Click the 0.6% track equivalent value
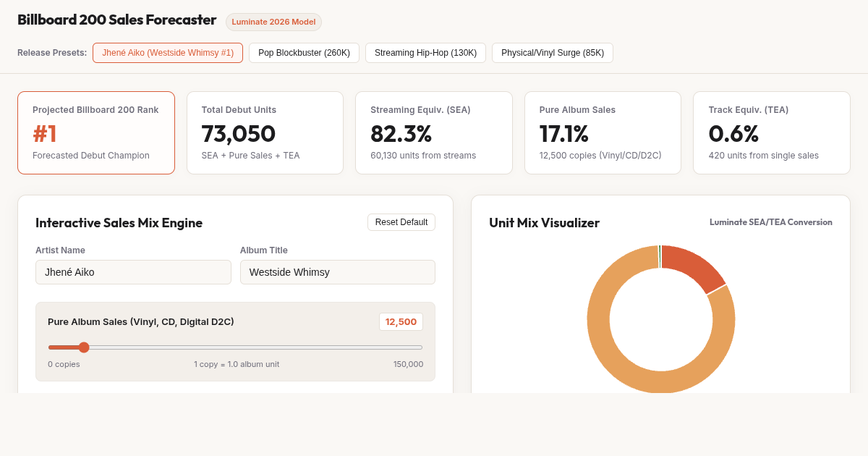This screenshot has width=868, height=456. (733, 134)
